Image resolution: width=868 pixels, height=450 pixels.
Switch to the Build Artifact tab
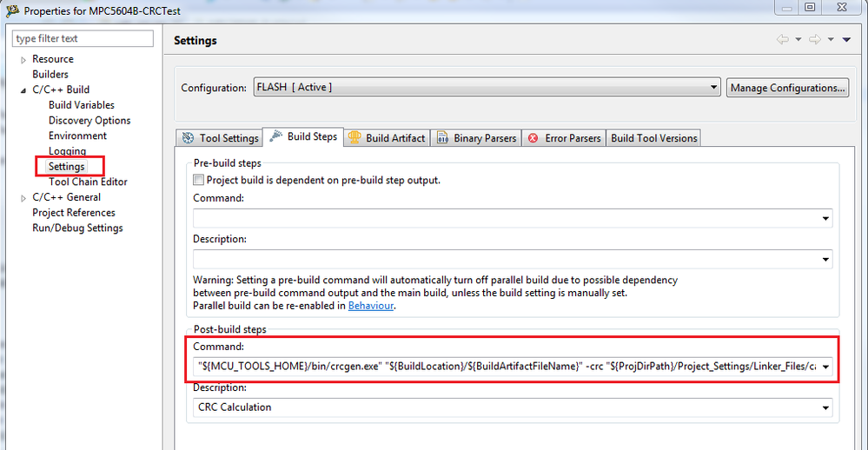[387, 138]
